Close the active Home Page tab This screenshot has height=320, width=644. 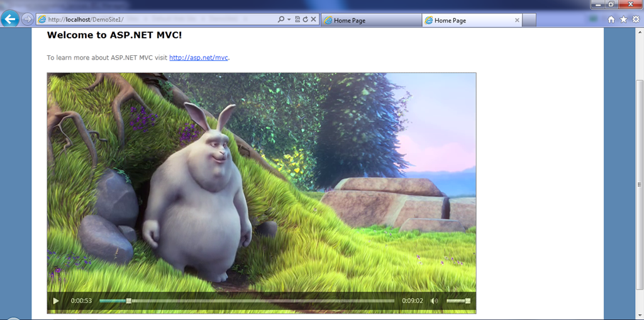[517, 20]
